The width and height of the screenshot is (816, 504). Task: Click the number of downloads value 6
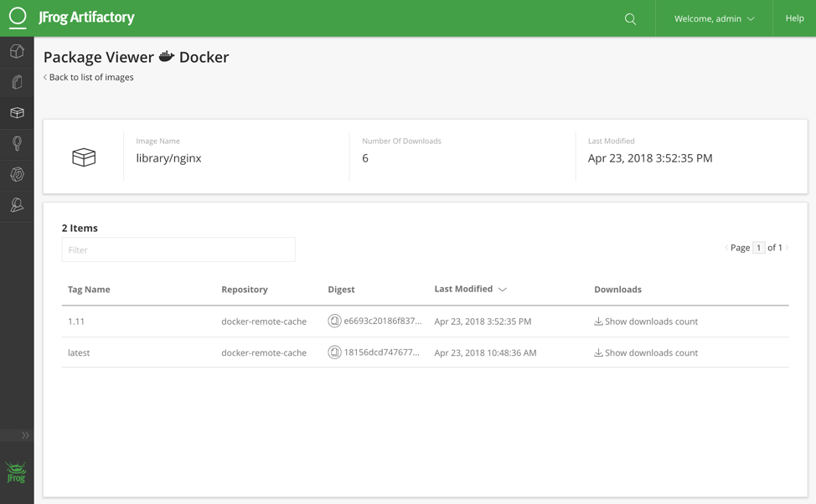[365, 158]
